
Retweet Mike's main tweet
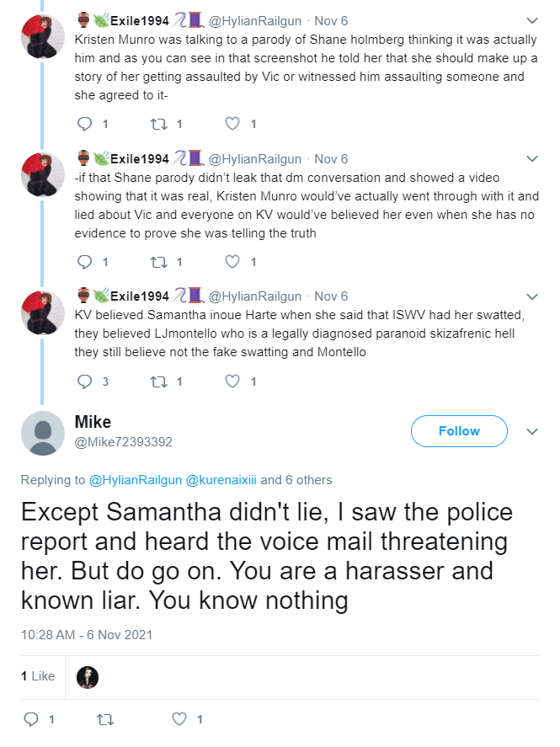click(105, 719)
